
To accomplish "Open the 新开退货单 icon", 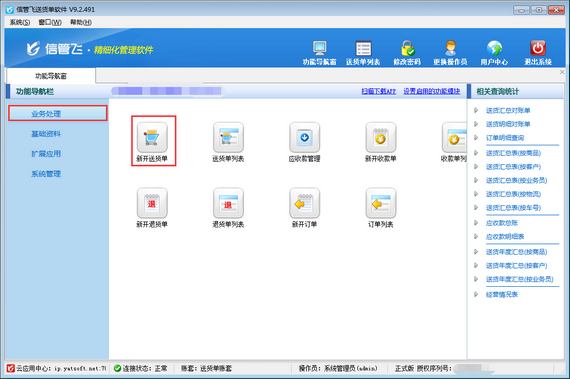I will (x=152, y=203).
